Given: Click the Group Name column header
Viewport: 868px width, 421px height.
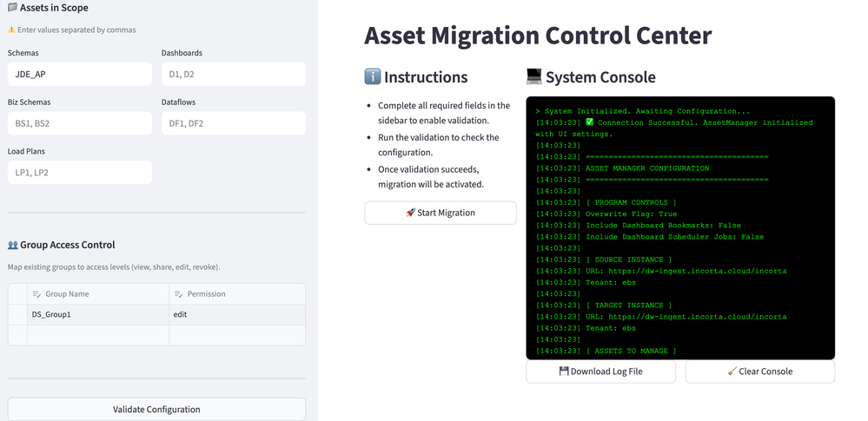Looking at the screenshot, I should tap(98, 294).
